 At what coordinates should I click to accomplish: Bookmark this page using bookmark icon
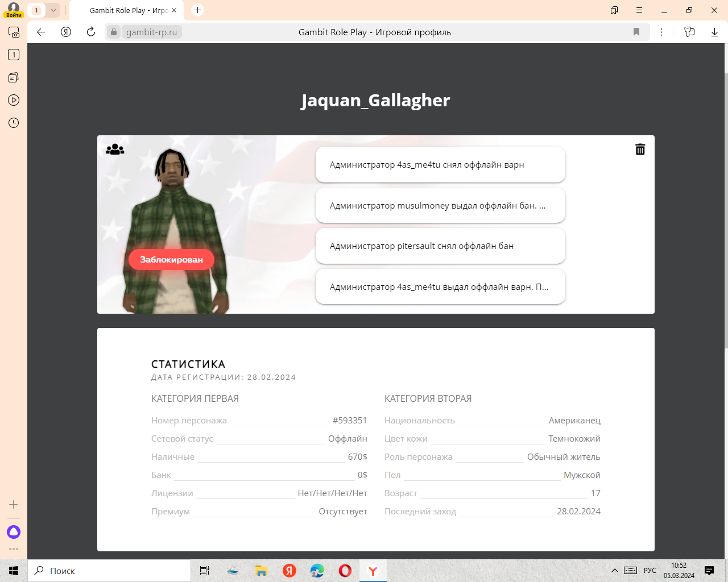click(636, 32)
